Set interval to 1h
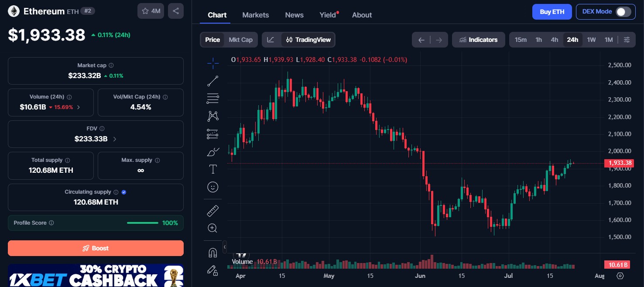The width and height of the screenshot is (644, 287). [539, 40]
